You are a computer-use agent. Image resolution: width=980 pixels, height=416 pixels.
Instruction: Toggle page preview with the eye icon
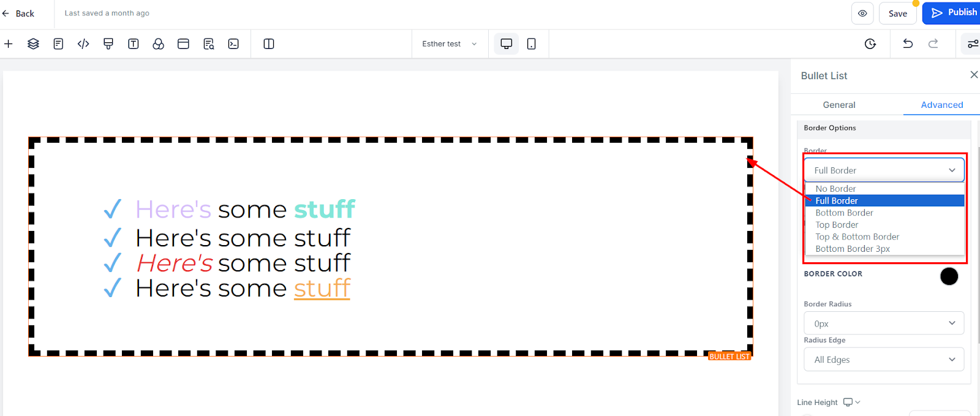pyautogui.click(x=862, y=13)
